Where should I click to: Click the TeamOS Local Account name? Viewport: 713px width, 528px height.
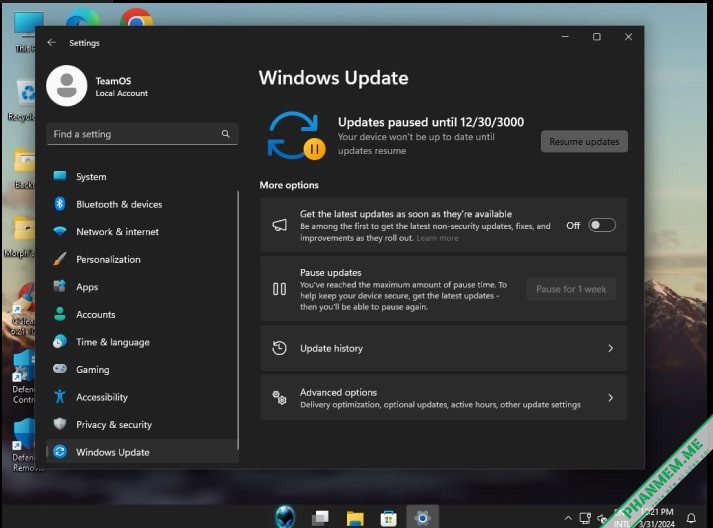pyautogui.click(x=121, y=86)
